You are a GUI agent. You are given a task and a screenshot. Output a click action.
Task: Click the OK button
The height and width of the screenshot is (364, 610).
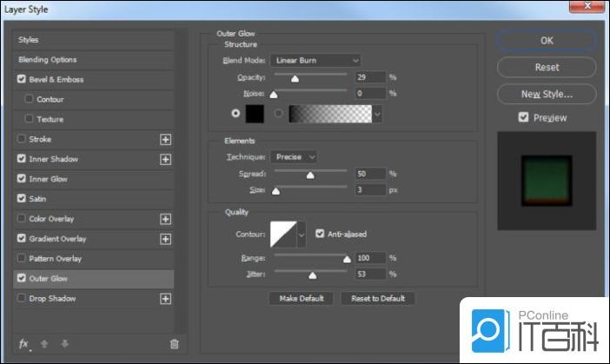(547, 41)
